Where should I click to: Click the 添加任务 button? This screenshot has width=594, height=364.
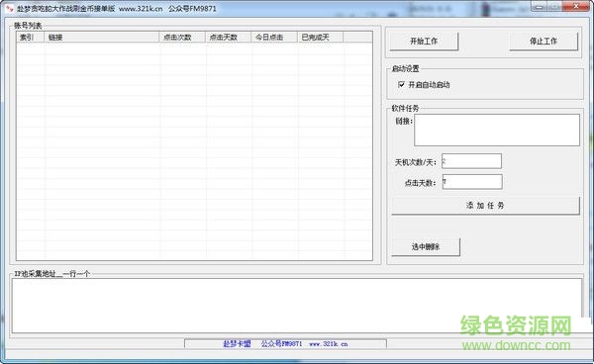pos(485,206)
